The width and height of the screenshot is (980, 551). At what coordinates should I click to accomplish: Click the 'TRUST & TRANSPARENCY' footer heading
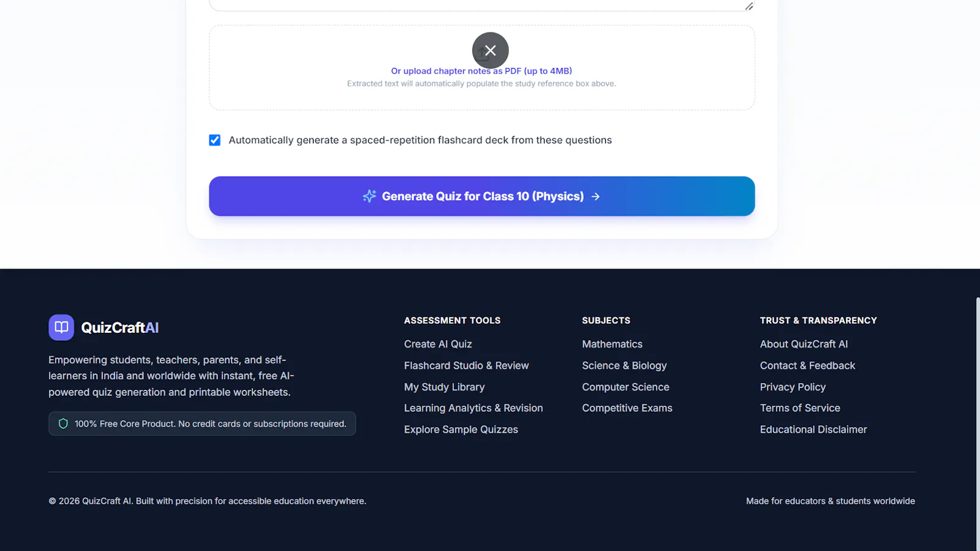click(818, 321)
